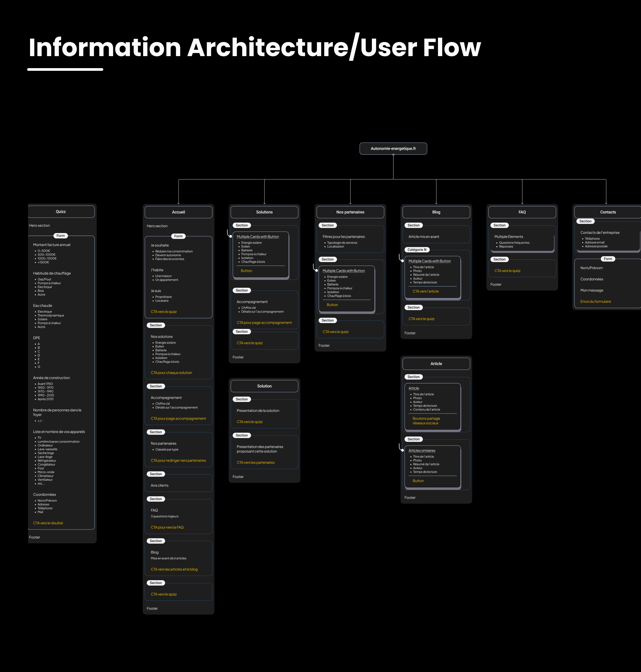Click 'Envoi du formulaire' in Contacts form
This screenshot has height=672, width=641.
tap(595, 301)
